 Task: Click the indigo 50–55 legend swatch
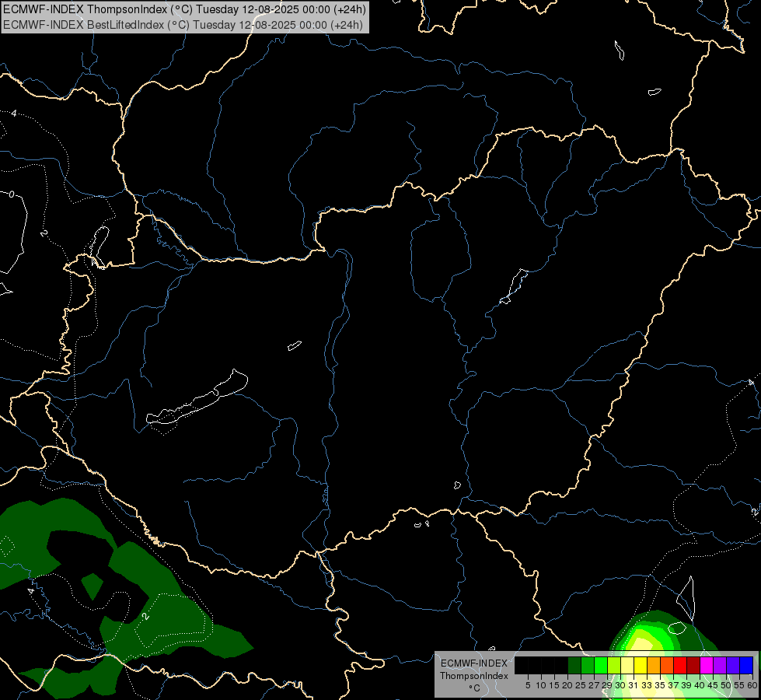click(x=733, y=665)
